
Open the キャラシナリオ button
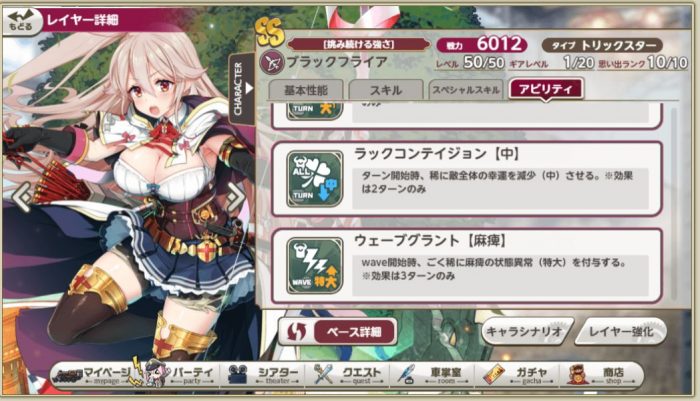pyautogui.click(x=525, y=332)
